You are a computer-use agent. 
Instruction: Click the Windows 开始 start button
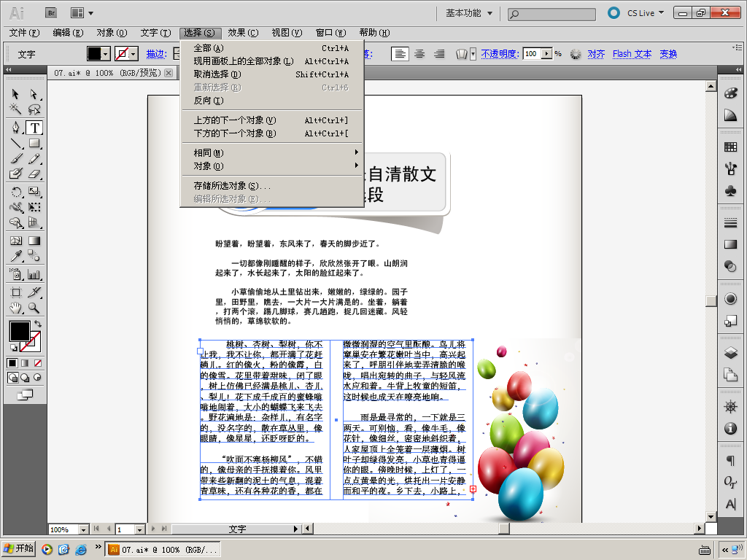pos(18,548)
